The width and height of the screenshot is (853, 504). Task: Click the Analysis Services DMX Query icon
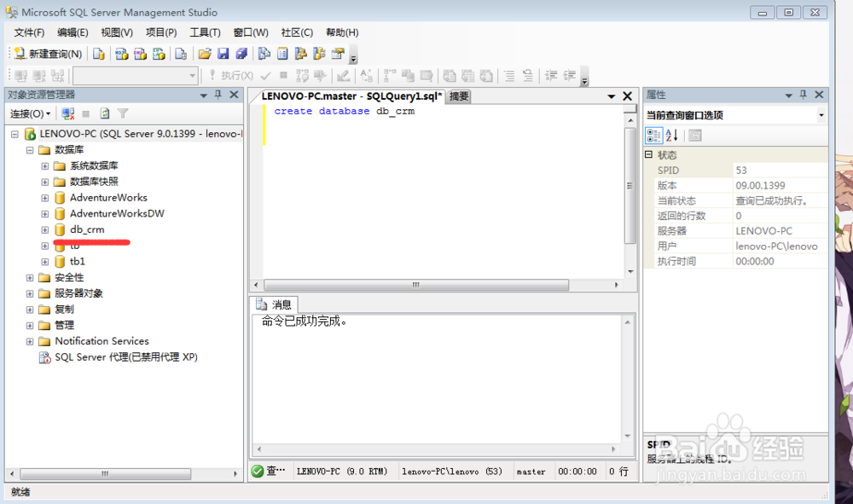141,53
